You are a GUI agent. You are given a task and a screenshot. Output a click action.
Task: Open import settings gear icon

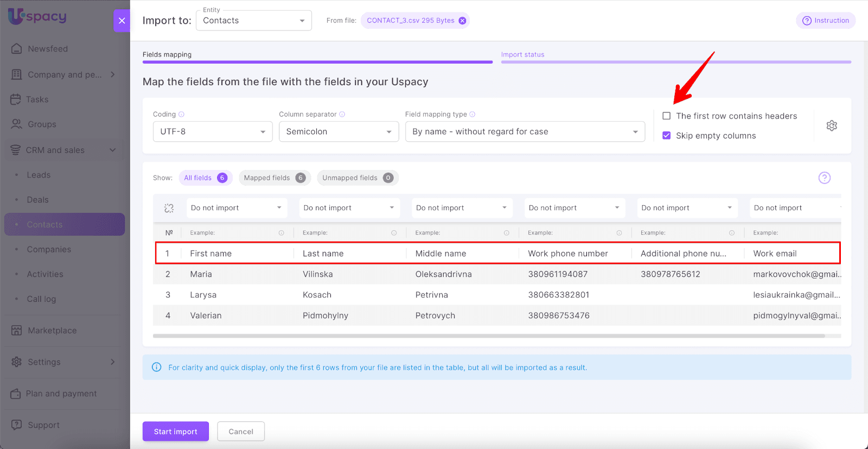click(x=831, y=126)
